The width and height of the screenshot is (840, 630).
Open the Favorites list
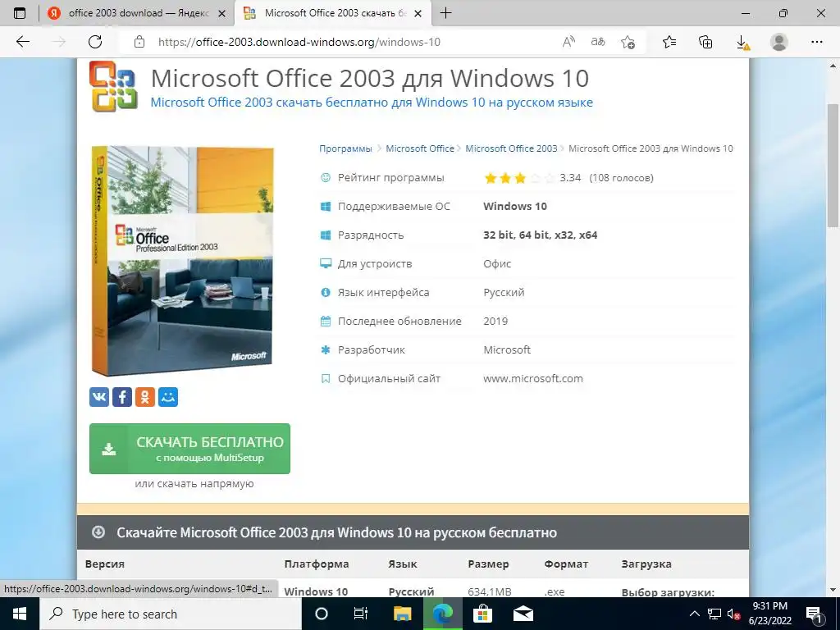(669, 42)
